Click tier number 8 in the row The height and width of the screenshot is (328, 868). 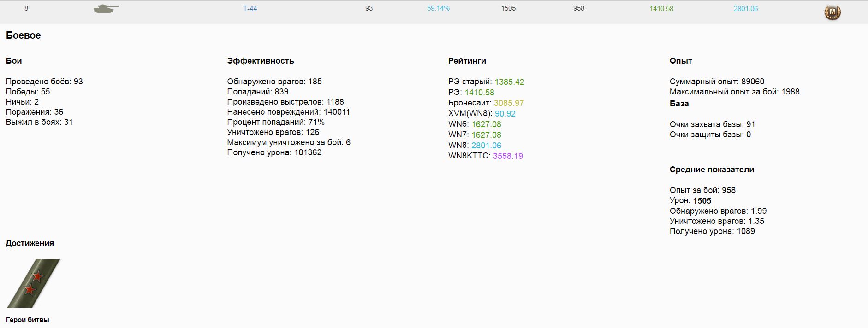[26, 8]
